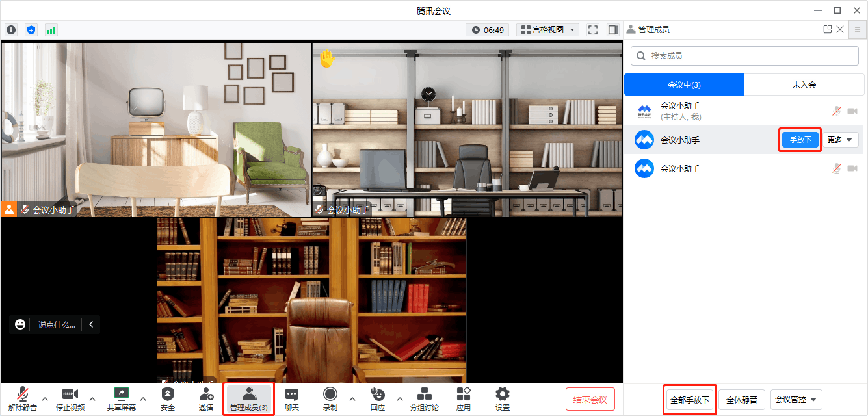
Task: Select the library bookshelf video tile
Action: [311, 300]
